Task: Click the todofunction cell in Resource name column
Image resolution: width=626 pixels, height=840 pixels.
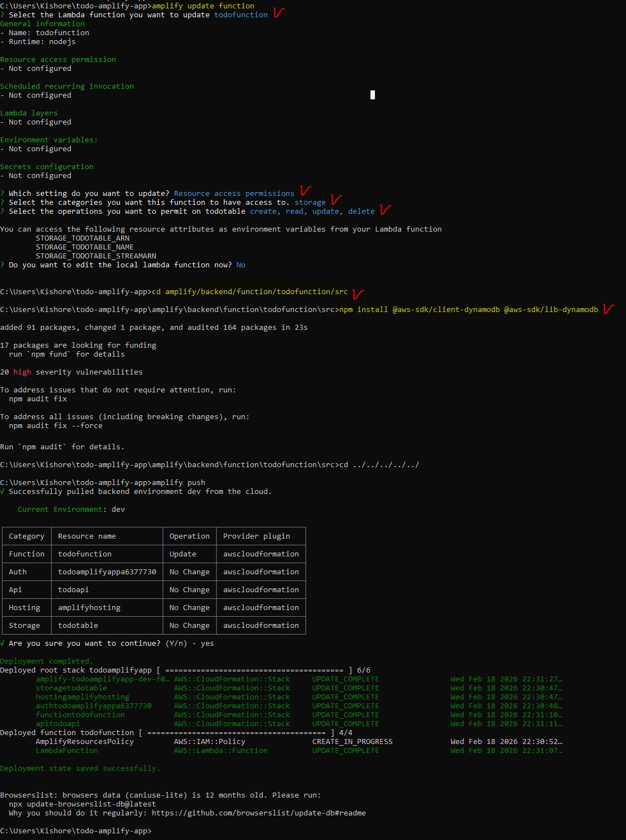Action: pos(85,554)
